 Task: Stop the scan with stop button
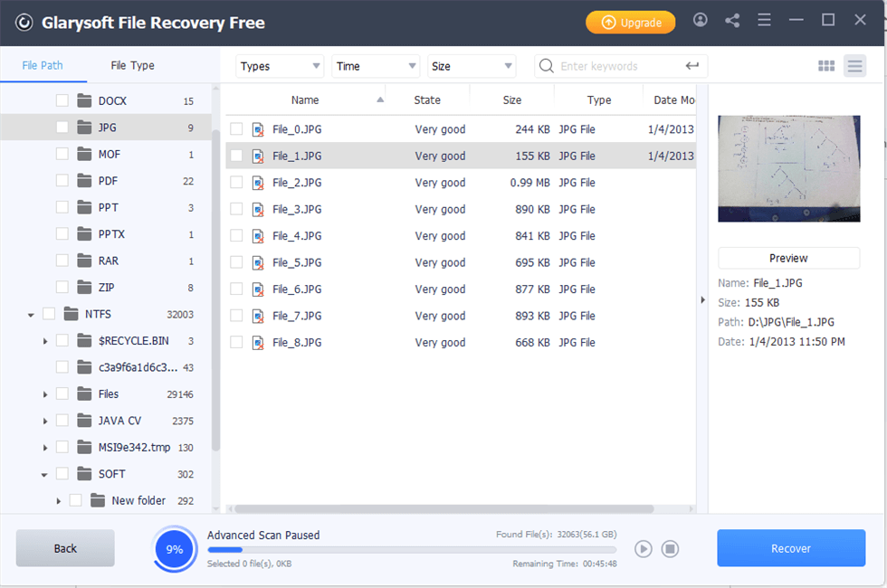tap(670, 548)
